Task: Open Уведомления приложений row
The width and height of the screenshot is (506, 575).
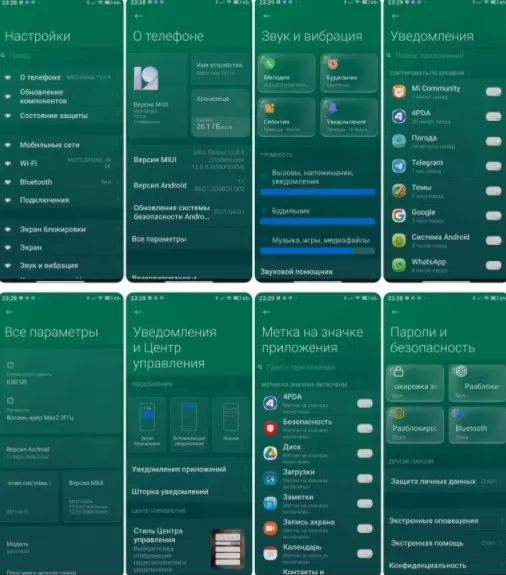Action: tap(189, 469)
